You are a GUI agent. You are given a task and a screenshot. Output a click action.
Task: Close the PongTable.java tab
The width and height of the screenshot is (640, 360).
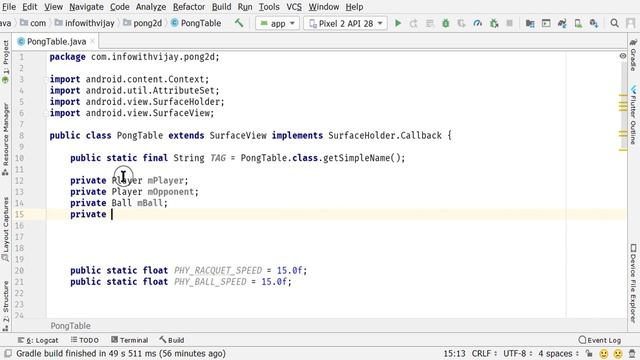click(x=93, y=41)
